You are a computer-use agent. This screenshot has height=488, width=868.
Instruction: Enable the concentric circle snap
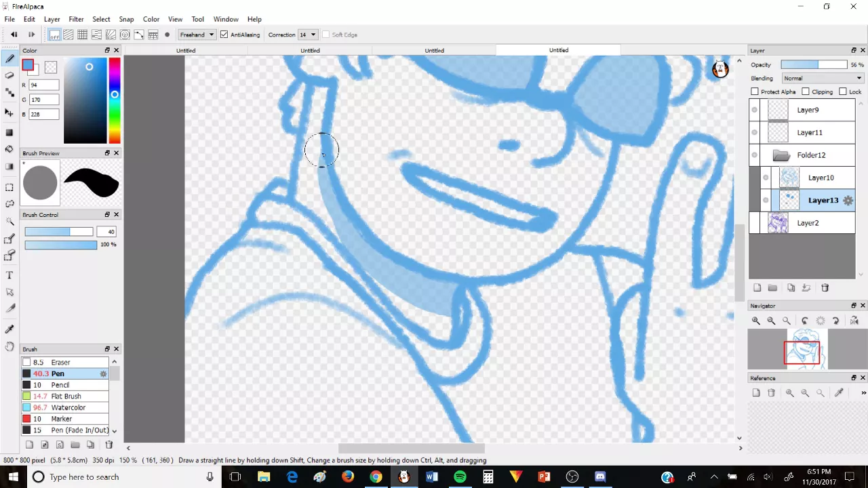[x=125, y=35]
